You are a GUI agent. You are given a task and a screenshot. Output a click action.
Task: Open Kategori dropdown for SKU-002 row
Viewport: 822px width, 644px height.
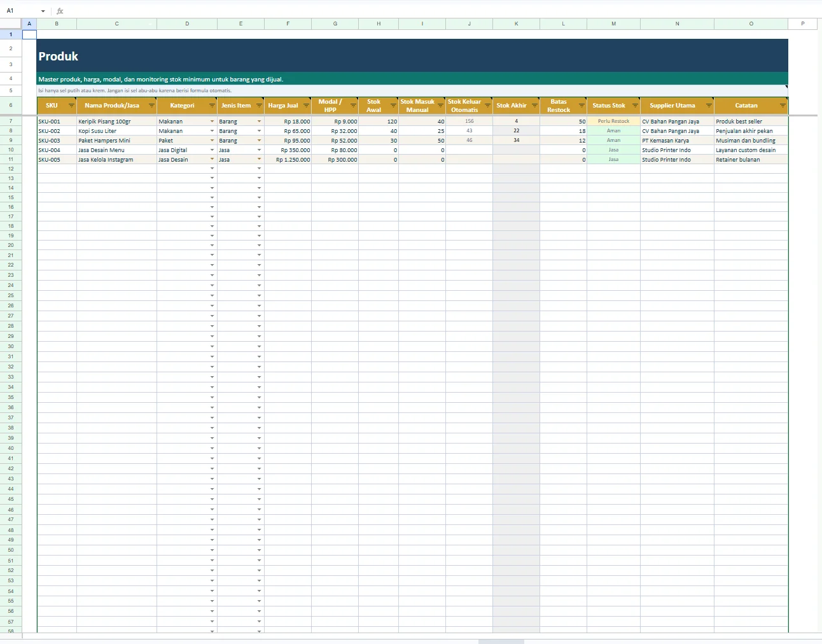pyautogui.click(x=212, y=131)
